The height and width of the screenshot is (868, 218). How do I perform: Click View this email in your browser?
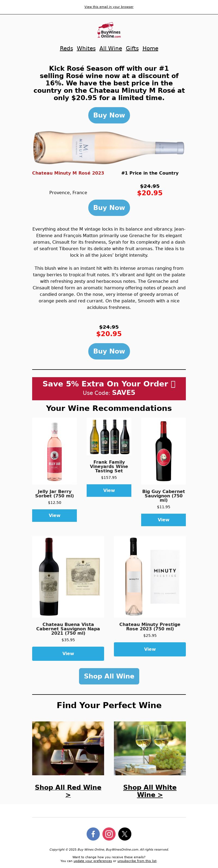point(109,7)
